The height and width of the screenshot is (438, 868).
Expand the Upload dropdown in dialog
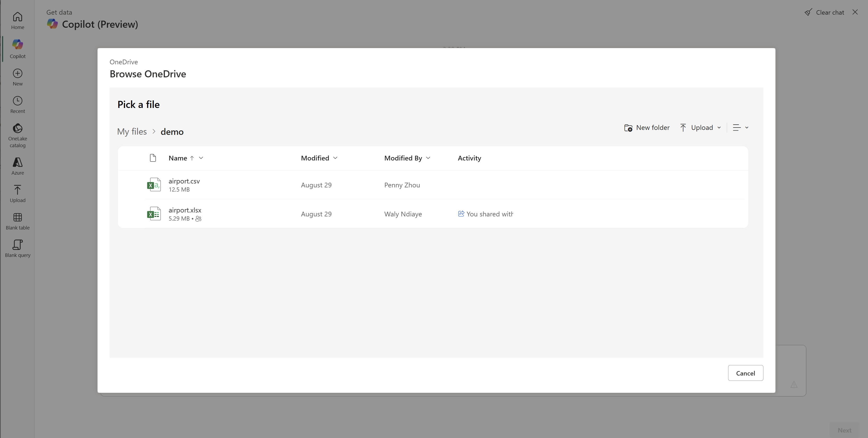coord(718,128)
